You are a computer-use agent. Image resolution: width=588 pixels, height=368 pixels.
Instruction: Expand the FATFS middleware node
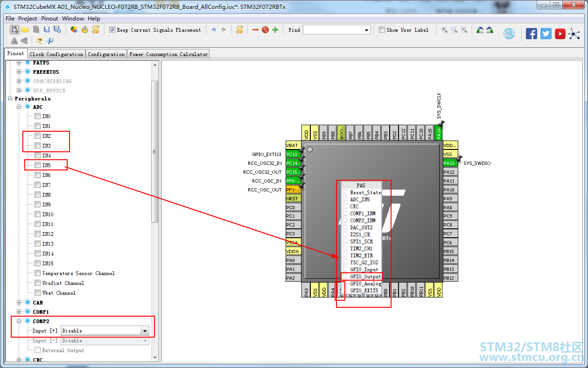pos(19,63)
